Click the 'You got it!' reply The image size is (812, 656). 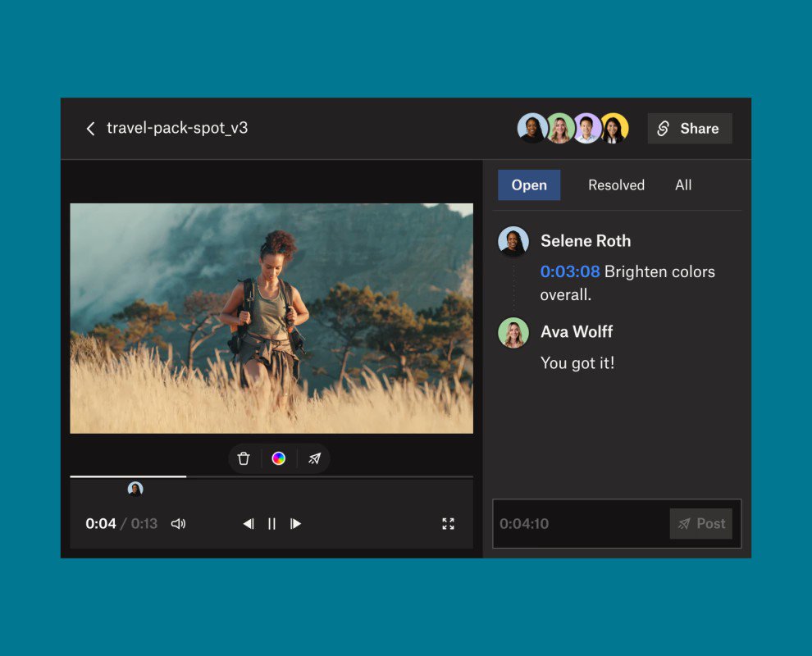tap(577, 363)
